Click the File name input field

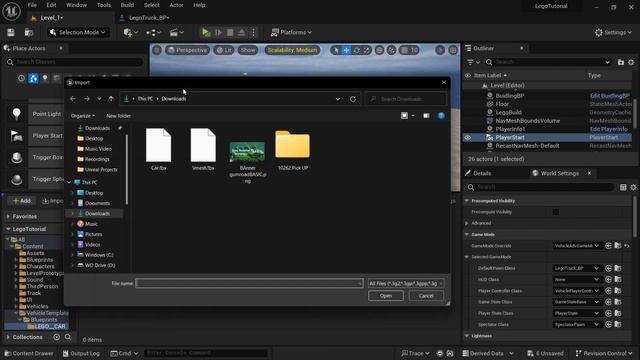pyautogui.click(x=249, y=283)
